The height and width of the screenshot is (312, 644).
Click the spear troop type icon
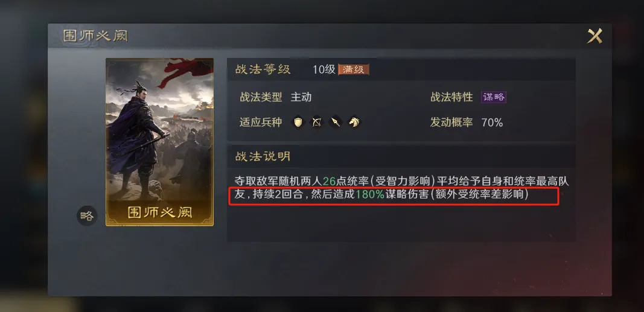coord(335,122)
